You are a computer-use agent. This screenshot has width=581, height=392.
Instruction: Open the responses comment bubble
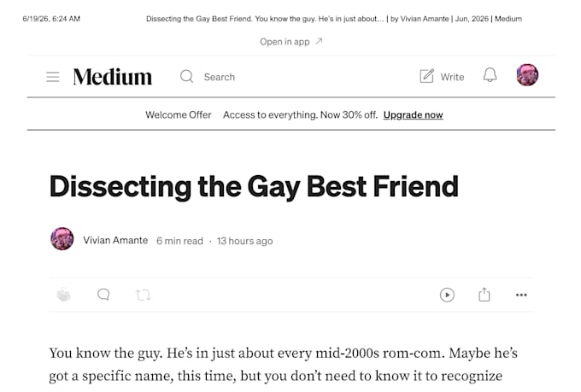pyautogui.click(x=103, y=295)
